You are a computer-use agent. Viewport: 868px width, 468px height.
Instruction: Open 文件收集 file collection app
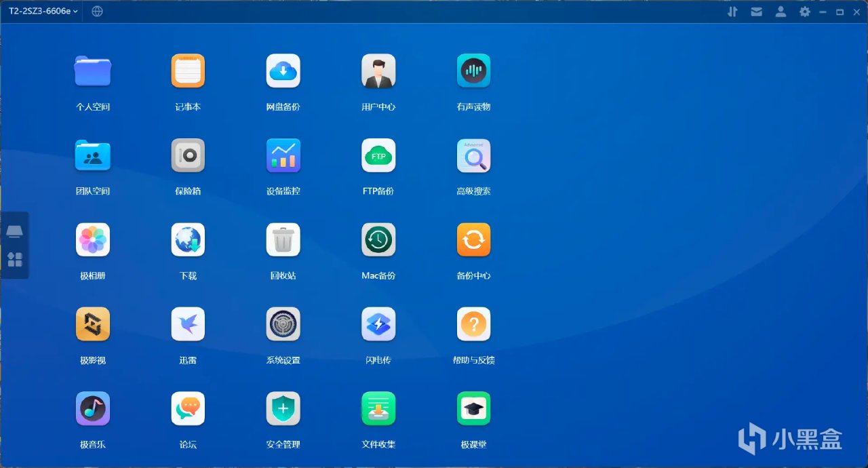point(378,408)
